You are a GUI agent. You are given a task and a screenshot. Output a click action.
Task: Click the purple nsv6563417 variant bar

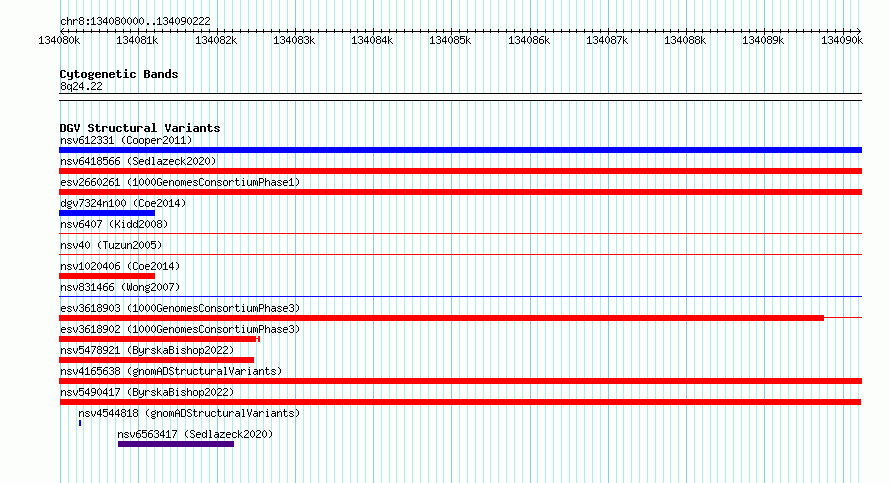[176, 444]
